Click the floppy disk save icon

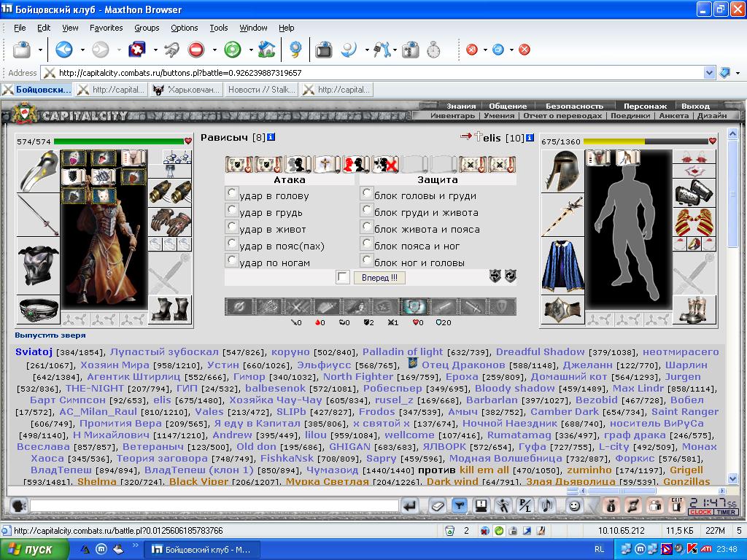click(481, 506)
